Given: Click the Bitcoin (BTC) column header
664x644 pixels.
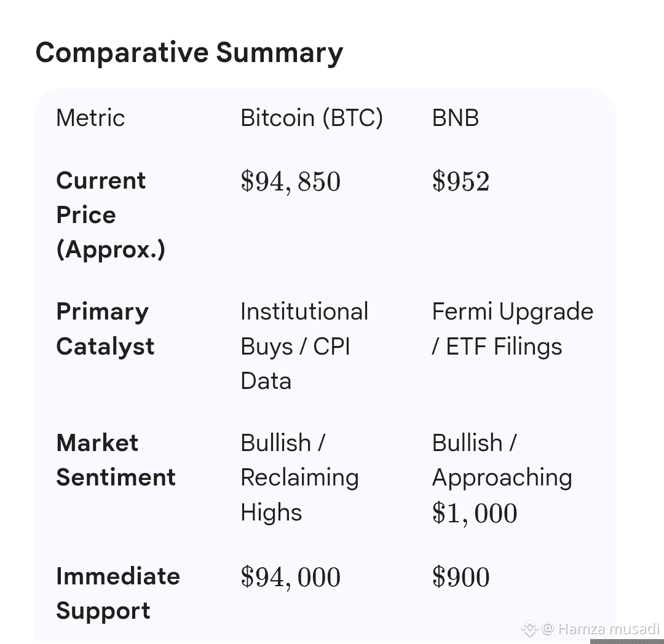Looking at the screenshot, I should pyautogui.click(x=312, y=117).
